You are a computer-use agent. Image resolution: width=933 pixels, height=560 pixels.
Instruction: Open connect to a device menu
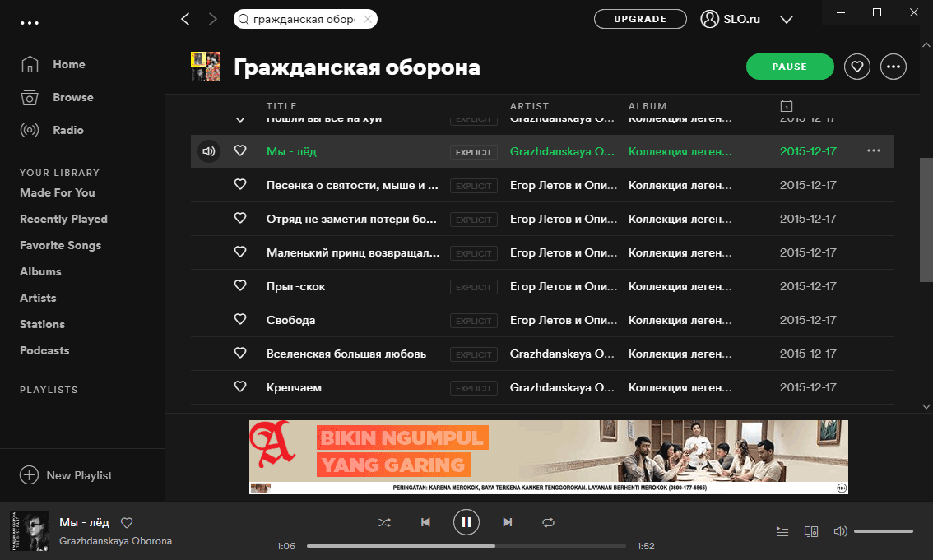pos(811,531)
